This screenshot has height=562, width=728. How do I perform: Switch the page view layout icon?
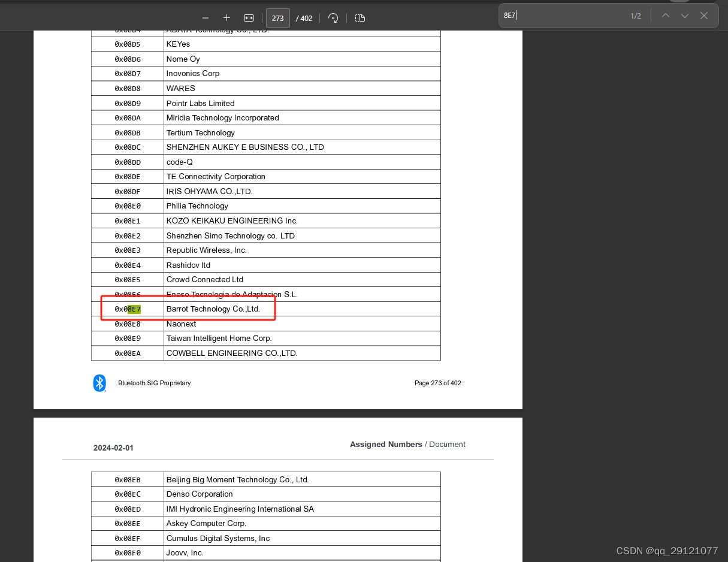pos(360,18)
